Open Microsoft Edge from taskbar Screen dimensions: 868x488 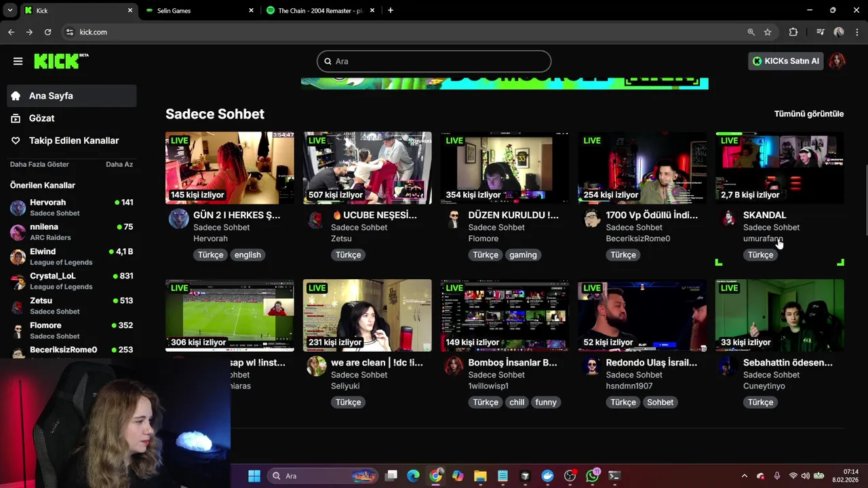[x=413, y=476]
